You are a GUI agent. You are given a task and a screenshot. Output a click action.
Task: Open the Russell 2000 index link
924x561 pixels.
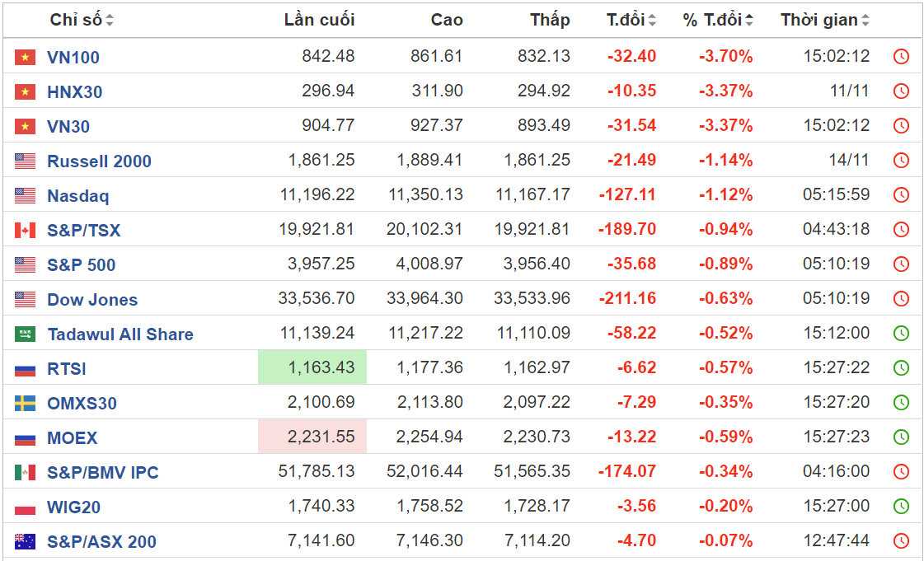coord(99,161)
